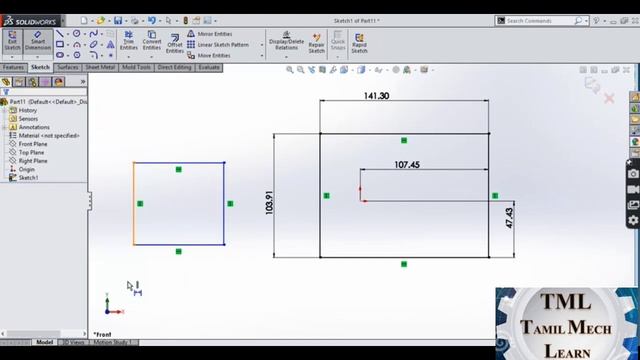Select the Point sketch tool
640x360 pixels.
(111, 55)
